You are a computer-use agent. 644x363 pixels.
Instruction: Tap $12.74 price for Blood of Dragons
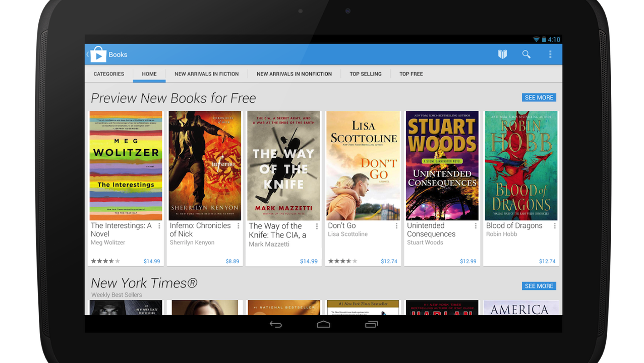coord(547,261)
